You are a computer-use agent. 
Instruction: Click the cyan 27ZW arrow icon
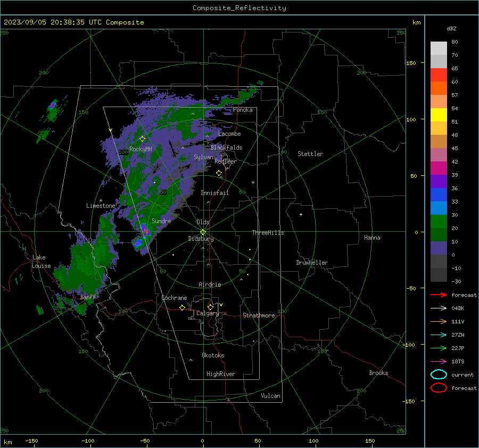click(x=439, y=335)
